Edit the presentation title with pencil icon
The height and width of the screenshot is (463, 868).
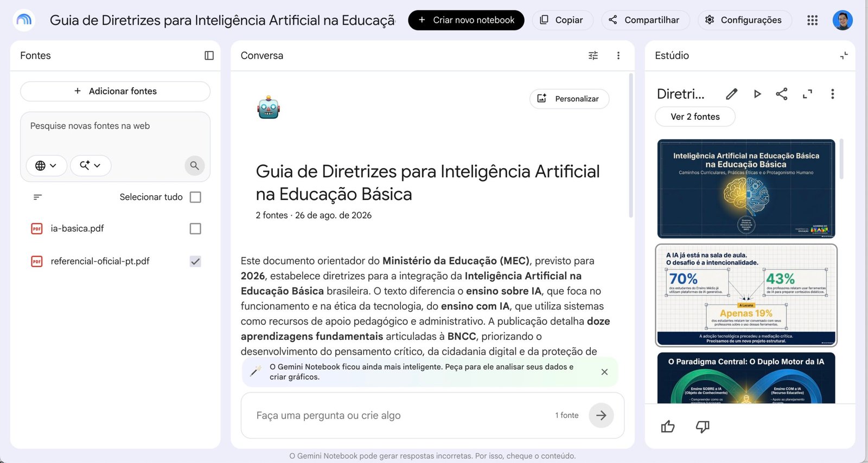(x=731, y=94)
